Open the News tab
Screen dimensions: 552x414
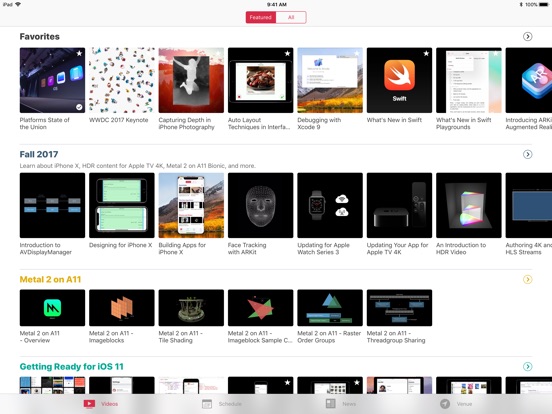coord(341,404)
